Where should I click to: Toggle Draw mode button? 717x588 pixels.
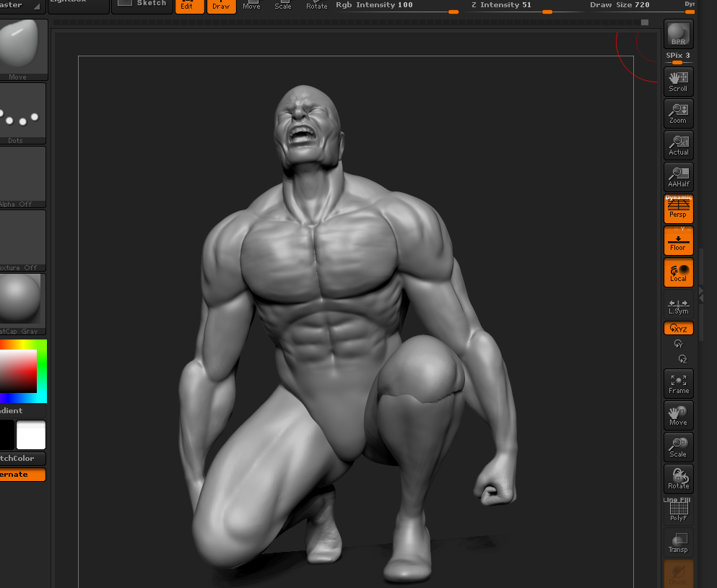(x=222, y=6)
